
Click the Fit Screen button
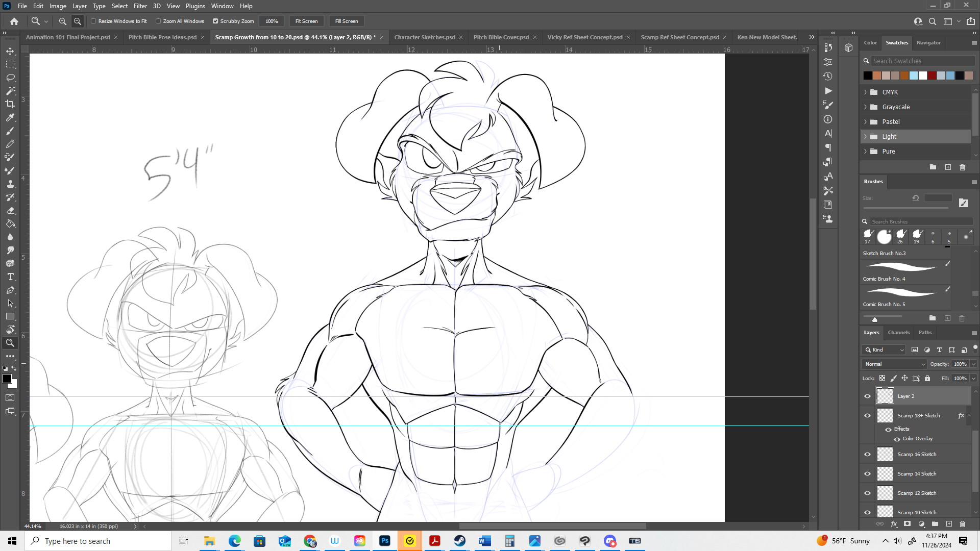point(306,21)
